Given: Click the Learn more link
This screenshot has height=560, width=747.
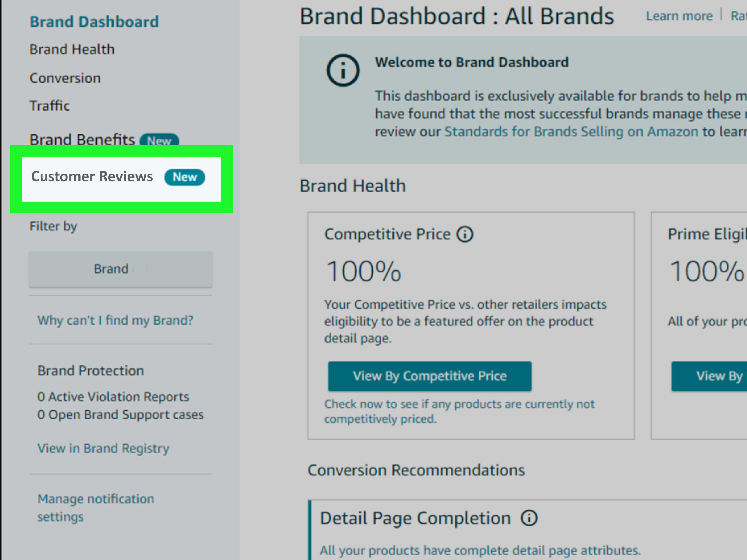Looking at the screenshot, I should [x=679, y=16].
